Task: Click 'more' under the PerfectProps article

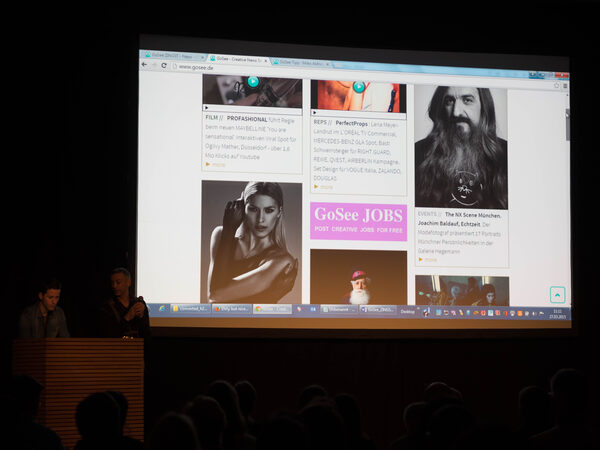Action: coord(326,187)
